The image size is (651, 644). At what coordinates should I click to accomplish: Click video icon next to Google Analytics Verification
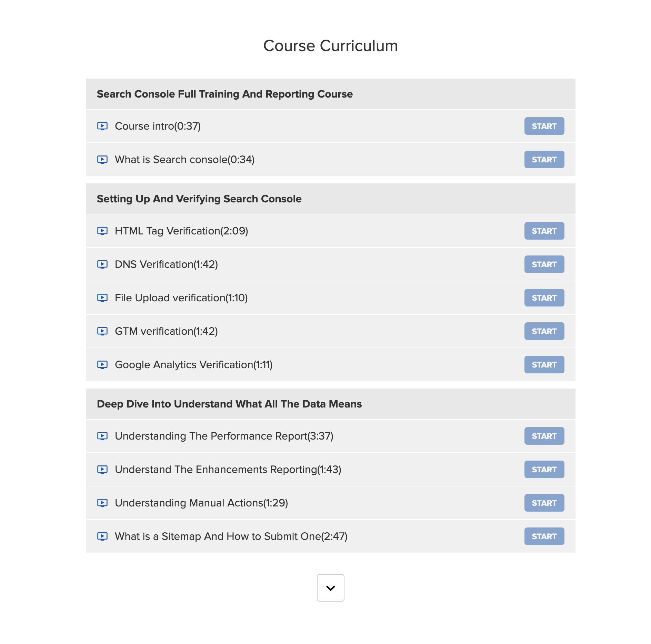pos(102,365)
